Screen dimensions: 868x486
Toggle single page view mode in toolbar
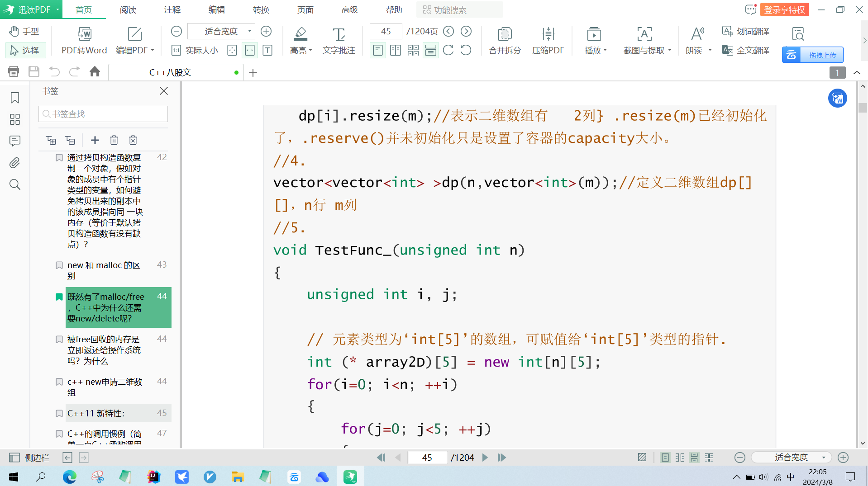point(378,50)
